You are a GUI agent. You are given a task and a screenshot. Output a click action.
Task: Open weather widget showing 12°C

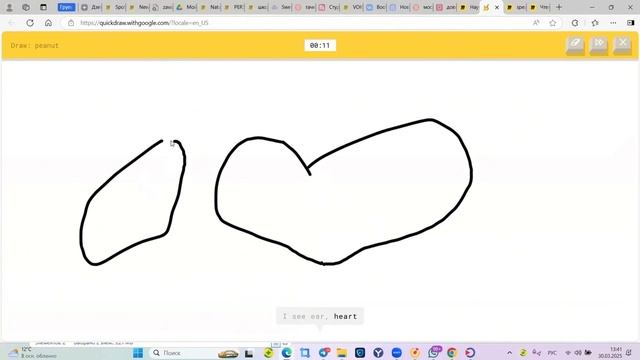[31, 353]
